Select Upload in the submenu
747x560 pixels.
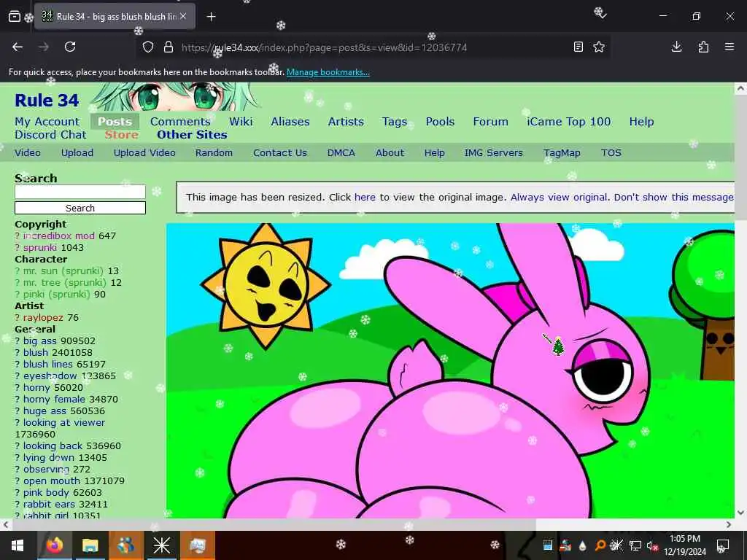pos(77,153)
